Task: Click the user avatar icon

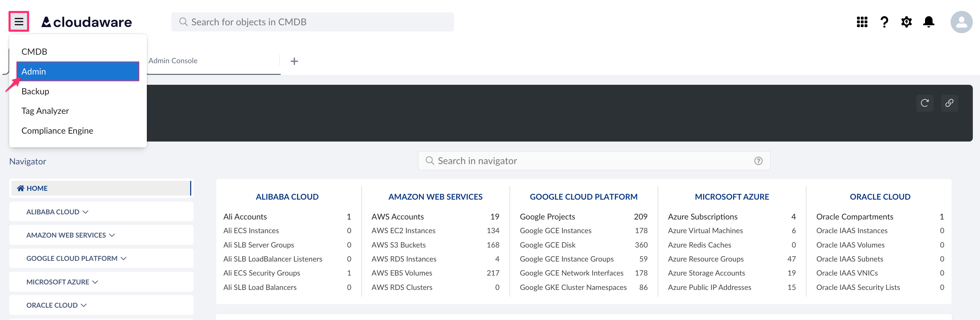Action: coord(961,22)
